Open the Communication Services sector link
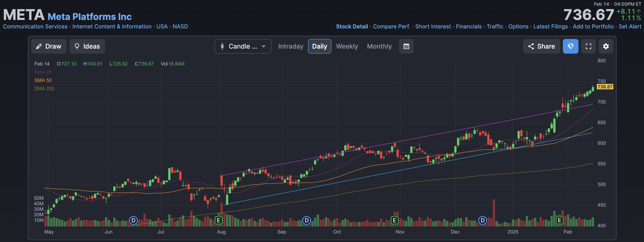 [x=35, y=27]
